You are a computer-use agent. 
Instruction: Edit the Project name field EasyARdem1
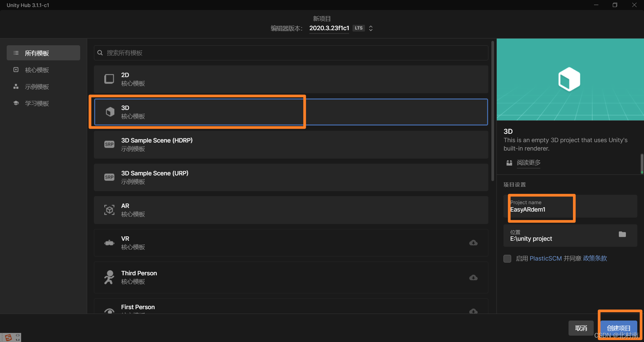570,206
